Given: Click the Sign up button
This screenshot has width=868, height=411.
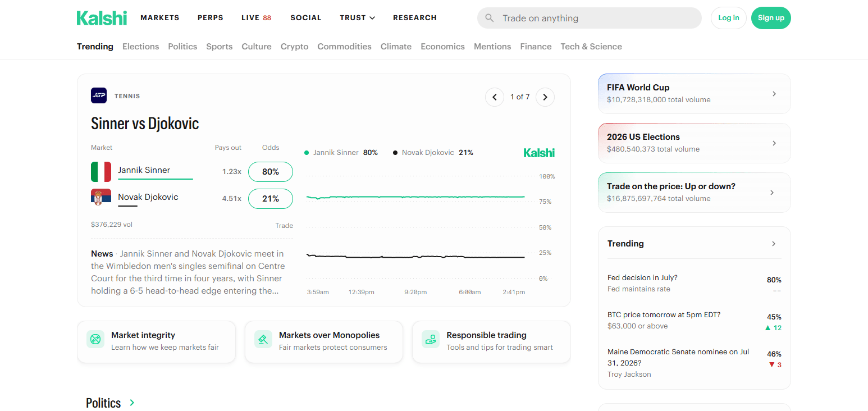Looking at the screenshot, I should point(771,18).
